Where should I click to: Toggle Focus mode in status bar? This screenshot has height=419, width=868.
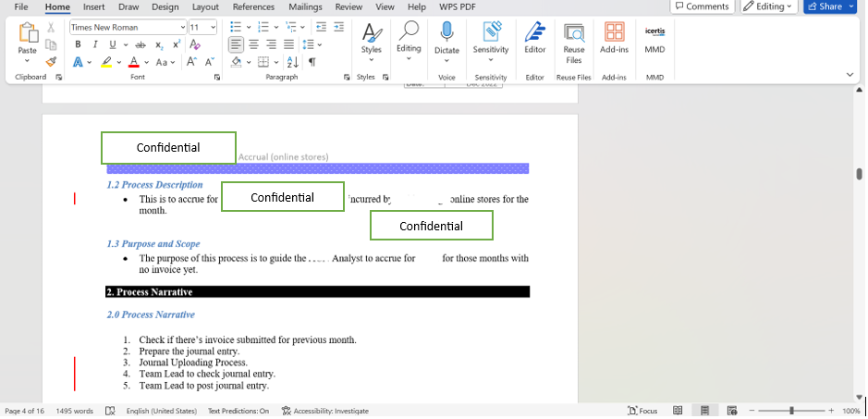coord(643,411)
